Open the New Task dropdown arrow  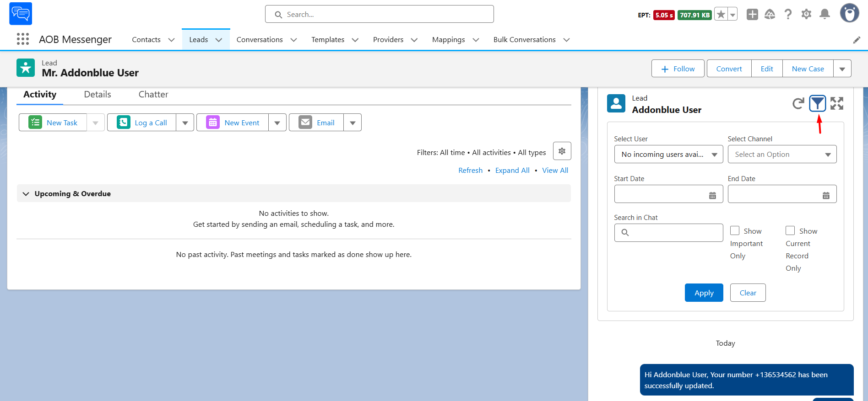click(96, 123)
